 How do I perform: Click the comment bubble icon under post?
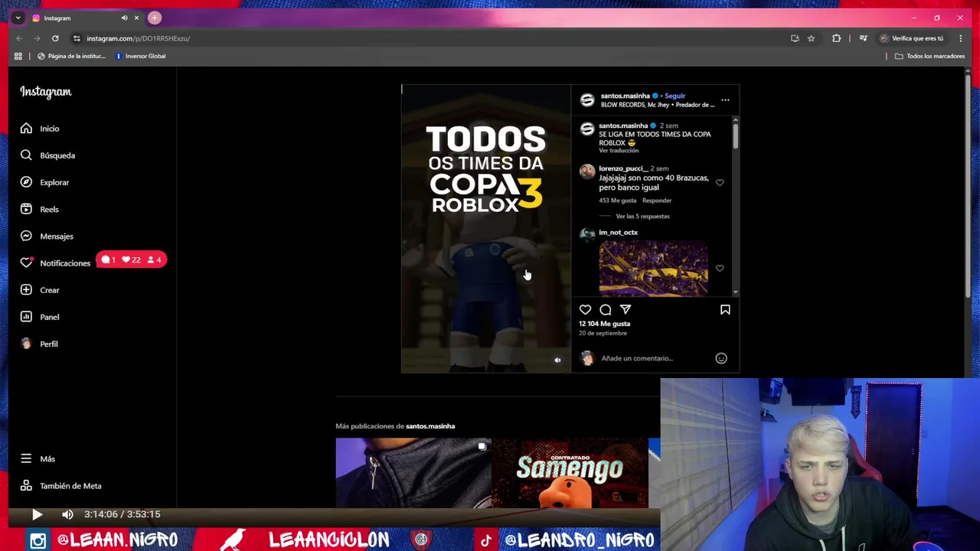coord(606,309)
